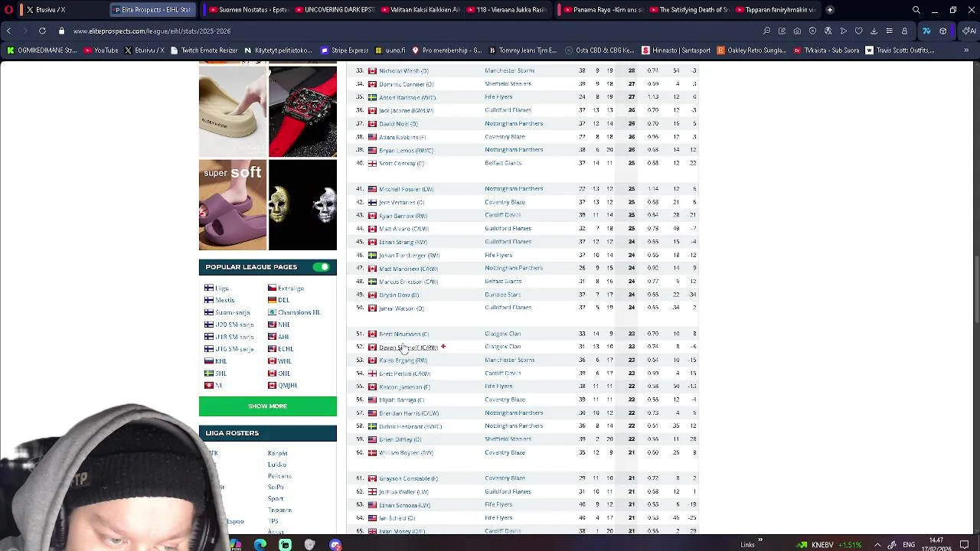
Task: Open the Travis Scott: Outfits bookmark
Action: tap(901, 51)
